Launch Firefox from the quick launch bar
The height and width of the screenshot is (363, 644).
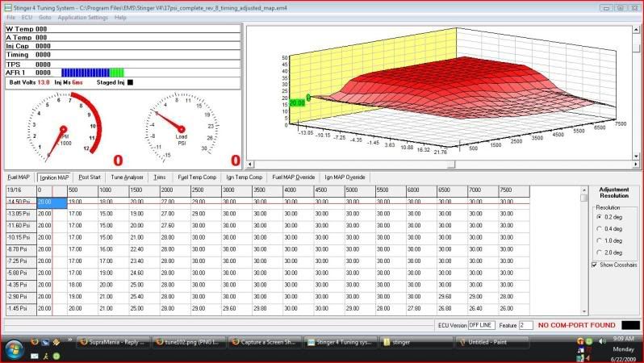point(35,342)
